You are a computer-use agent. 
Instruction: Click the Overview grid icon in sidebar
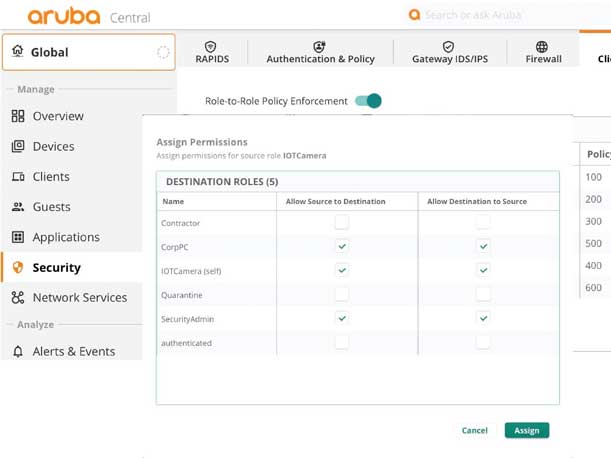point(18,116)
